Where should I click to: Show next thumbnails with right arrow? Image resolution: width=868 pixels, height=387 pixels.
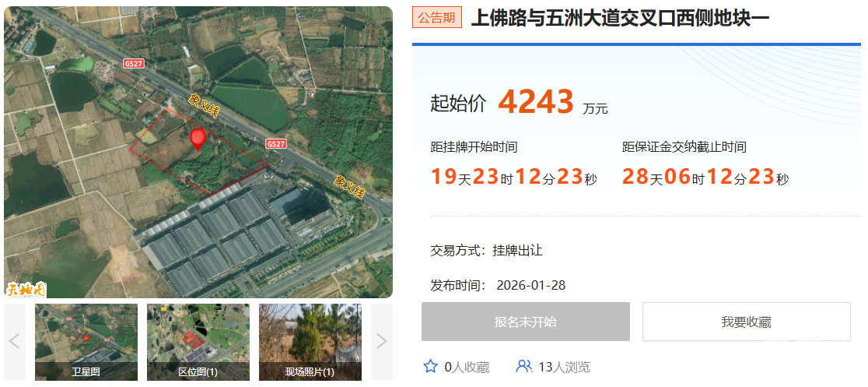[x=381, y=342]
